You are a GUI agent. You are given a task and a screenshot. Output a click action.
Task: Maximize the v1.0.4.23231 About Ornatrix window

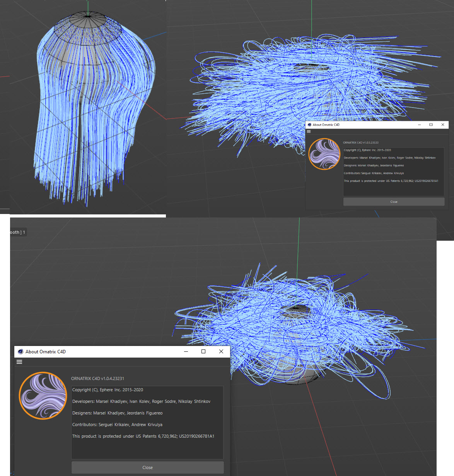[x=203, y=351]
